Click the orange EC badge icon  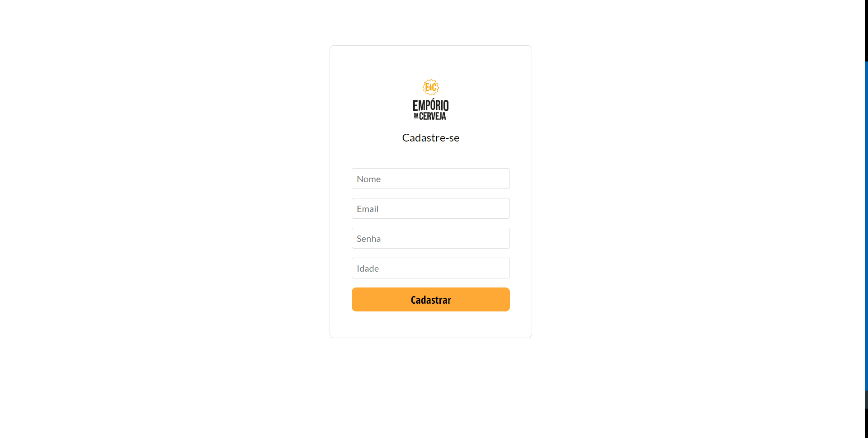431,87
